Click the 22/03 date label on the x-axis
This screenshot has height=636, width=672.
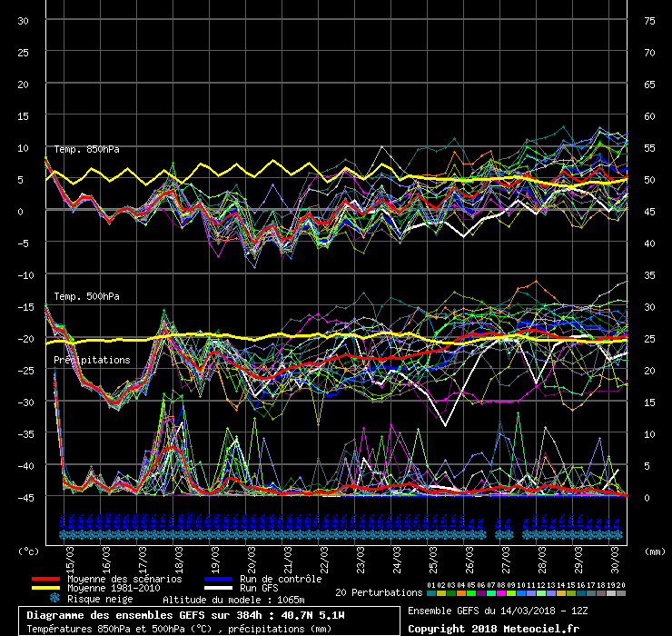tap(324, 560)
